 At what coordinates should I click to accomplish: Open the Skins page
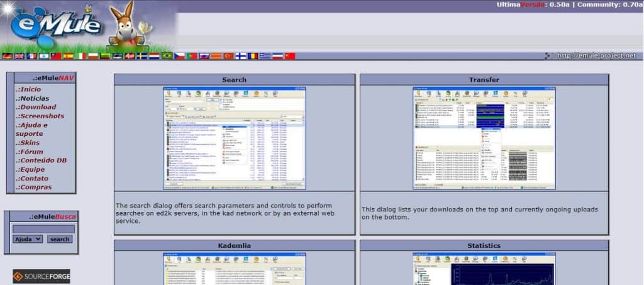(28, 142)
